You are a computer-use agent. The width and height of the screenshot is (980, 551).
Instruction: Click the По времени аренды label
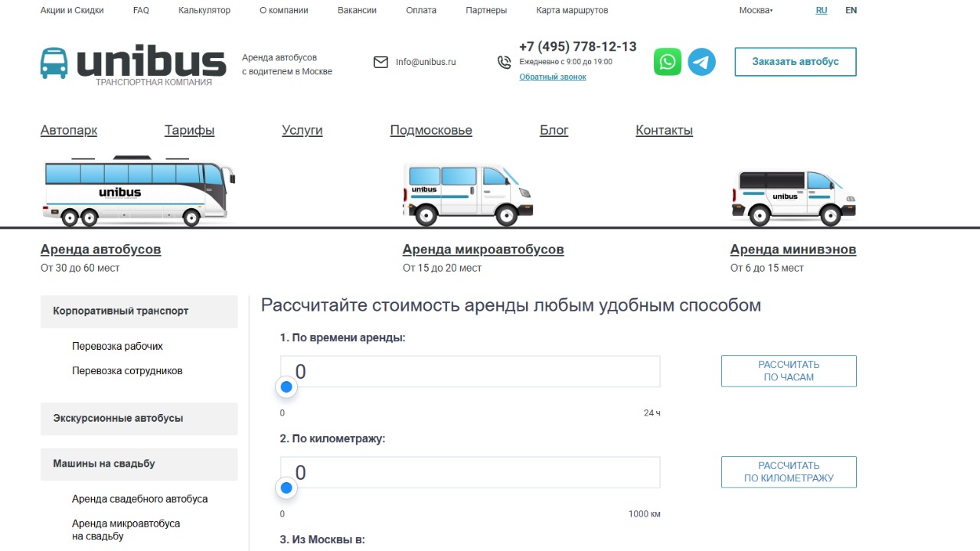click(x=342, y=337)
